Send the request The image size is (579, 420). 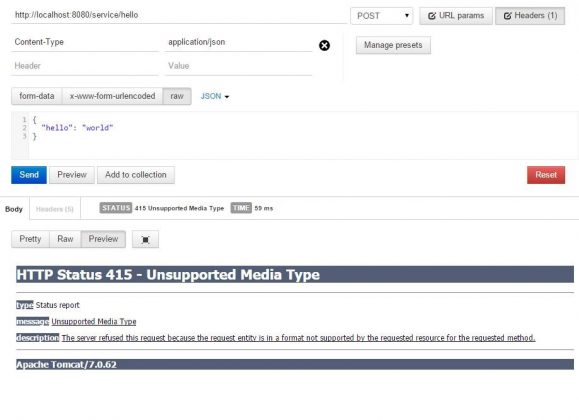[x=29, y=175]
